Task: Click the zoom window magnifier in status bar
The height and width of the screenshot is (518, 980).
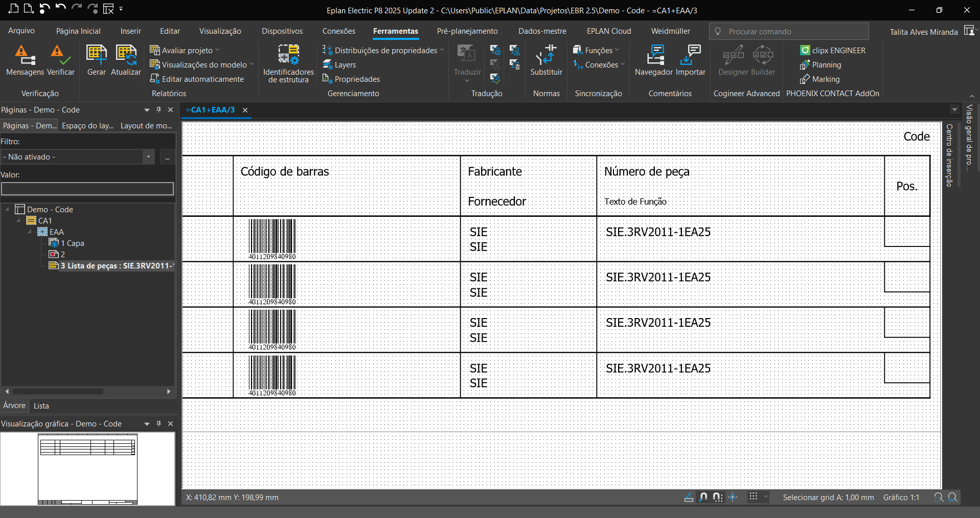Action: [x=939, y=497]
